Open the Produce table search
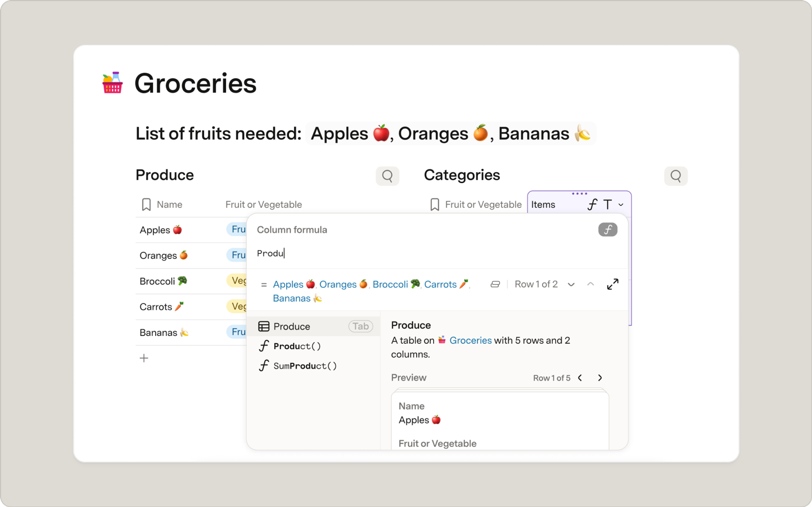The width and height of the screenshot is (812, 507). [387, 176]
